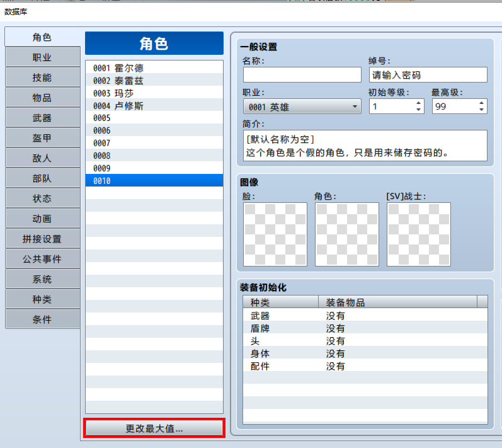Go to the 盔甲 tab
This screenshot has height=448, width=502.
coord(42,138)
